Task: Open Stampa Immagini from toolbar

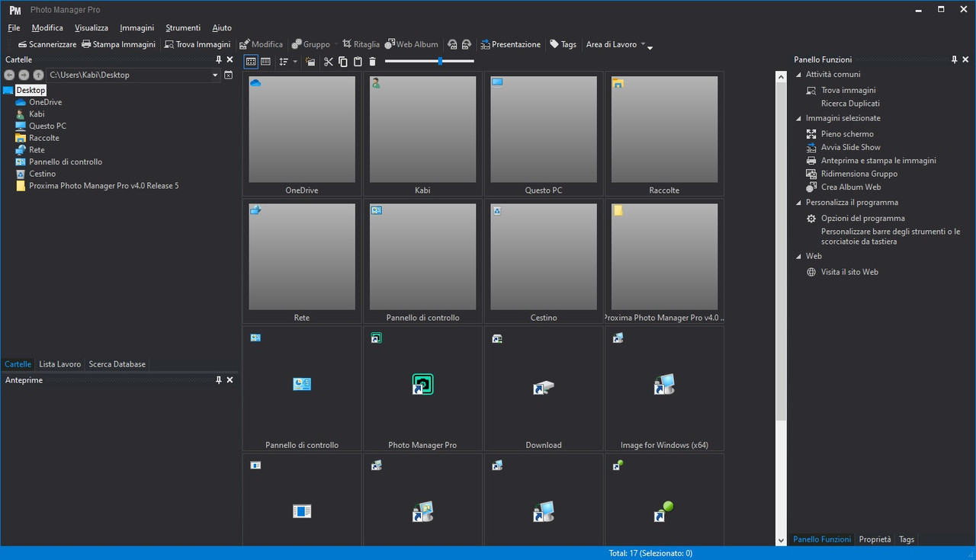Action: pos(118,44)
